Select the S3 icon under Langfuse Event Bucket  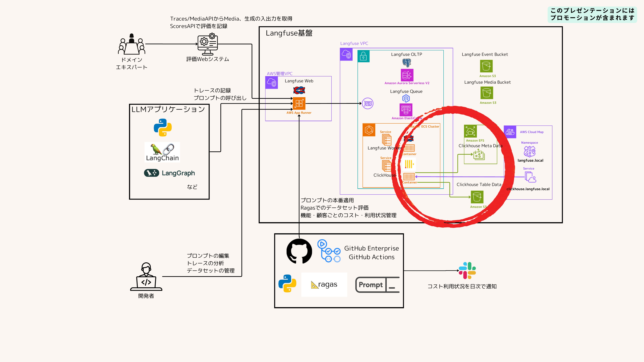486,66
